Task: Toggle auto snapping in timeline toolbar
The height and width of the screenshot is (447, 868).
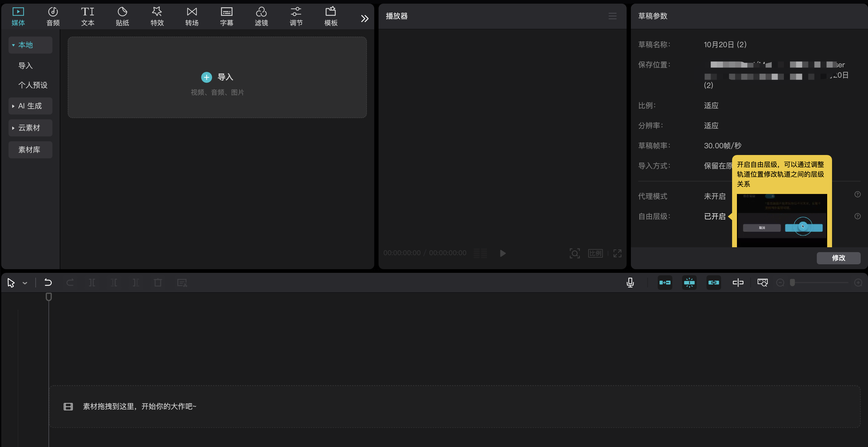Action: coord(689,282)
